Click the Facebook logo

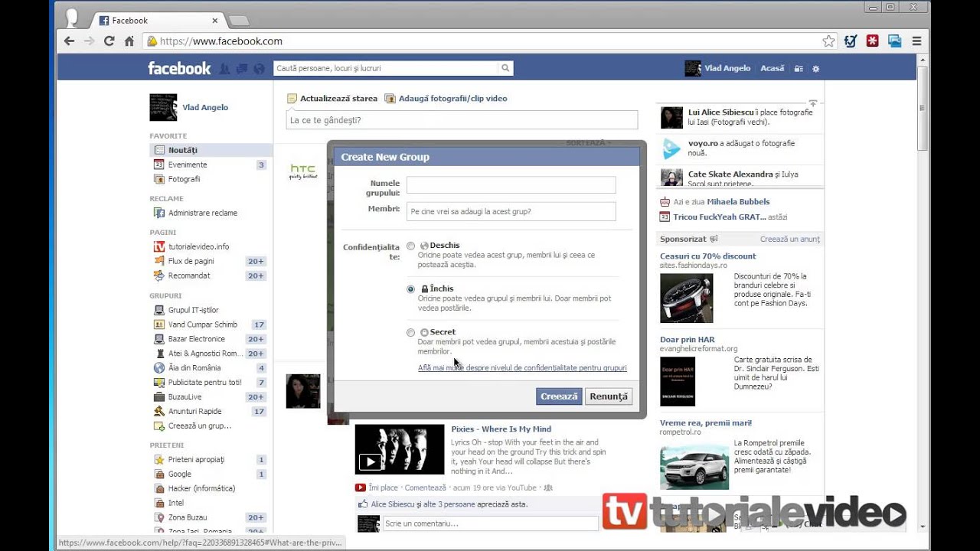tap(179, 68)
